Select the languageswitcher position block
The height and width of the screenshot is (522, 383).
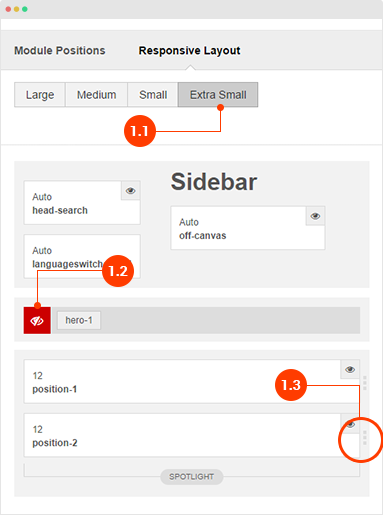[82, 256]
